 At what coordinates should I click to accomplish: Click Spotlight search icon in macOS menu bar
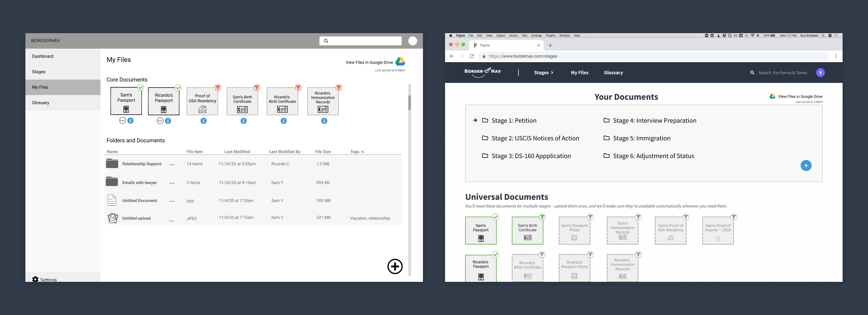823,35
